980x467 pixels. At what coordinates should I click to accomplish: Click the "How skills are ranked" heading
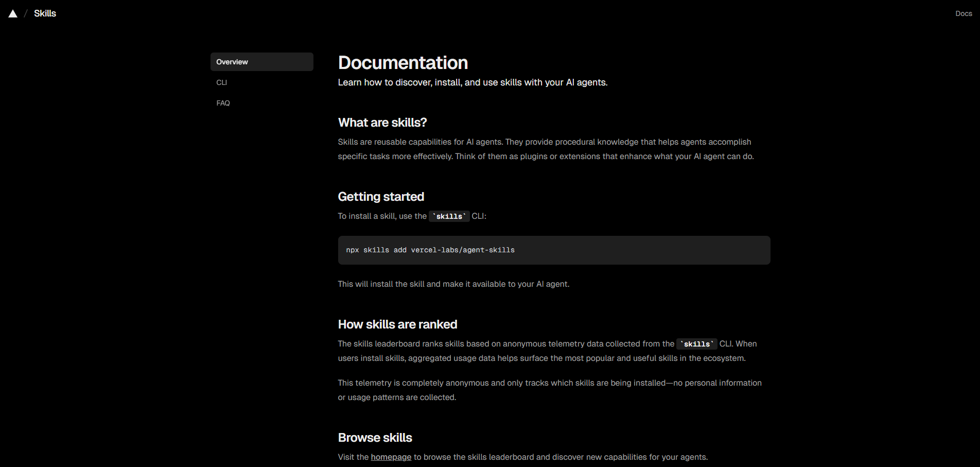(x=397, y=324)
